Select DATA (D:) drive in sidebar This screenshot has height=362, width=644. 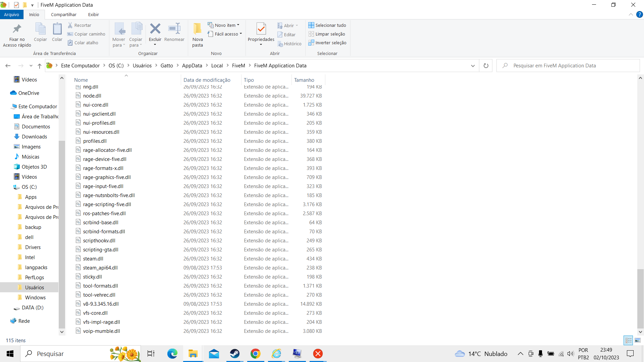[33, 307]
